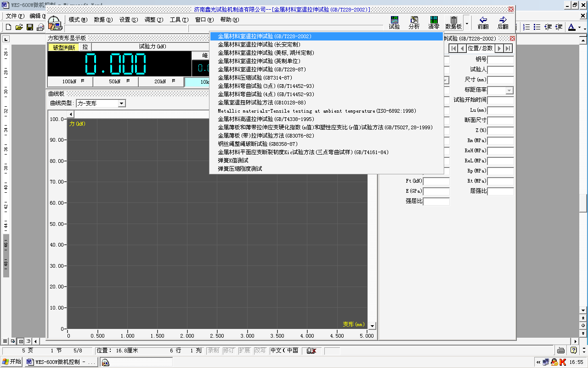Select WES-600W taskbar window button
Screen dimensions: 588x368
[x=62, y=362]
